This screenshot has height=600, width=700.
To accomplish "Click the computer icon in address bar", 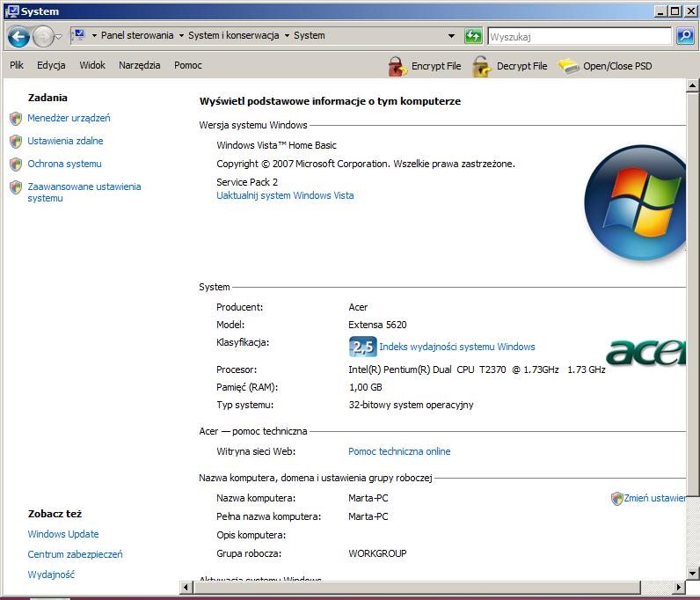I will click(x=78, y=35).
